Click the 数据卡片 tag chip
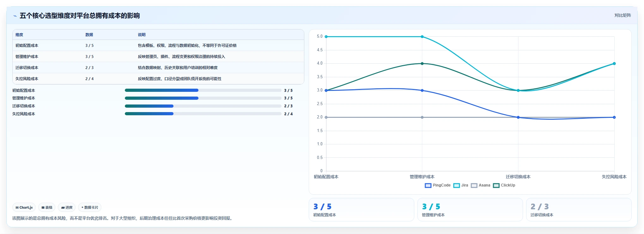The image size is (644, 234). [90, 207]
